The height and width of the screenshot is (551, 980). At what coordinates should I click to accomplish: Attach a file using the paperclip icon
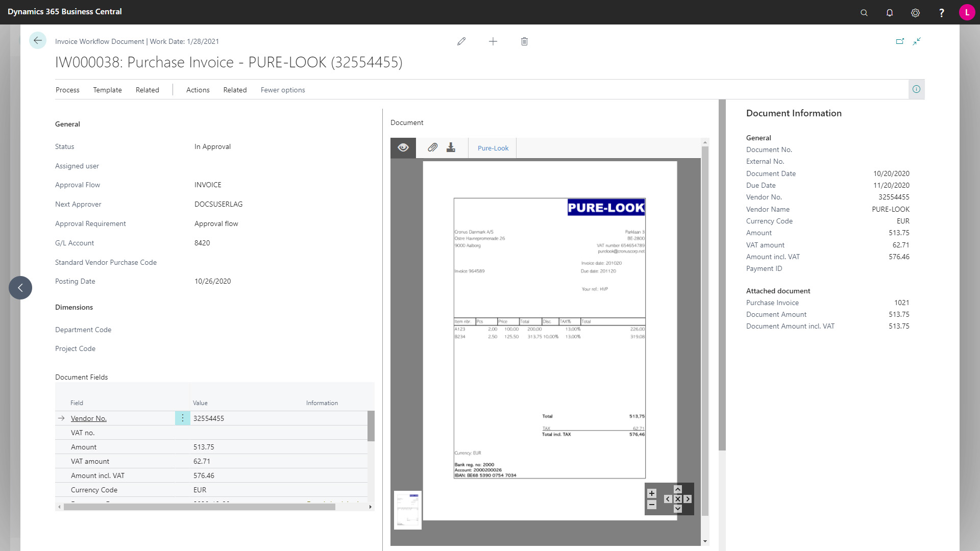[432, 147]
